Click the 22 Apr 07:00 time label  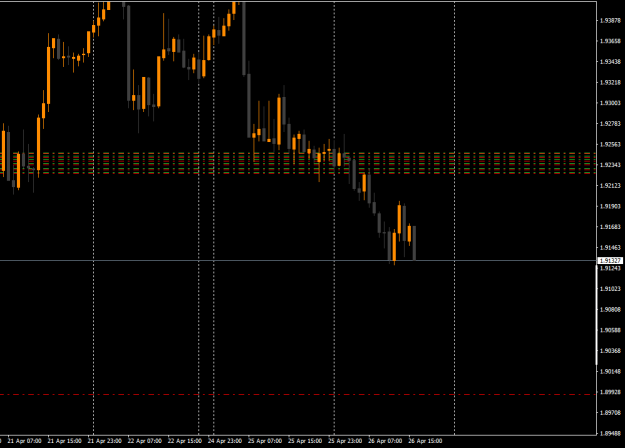pos(145,441)
